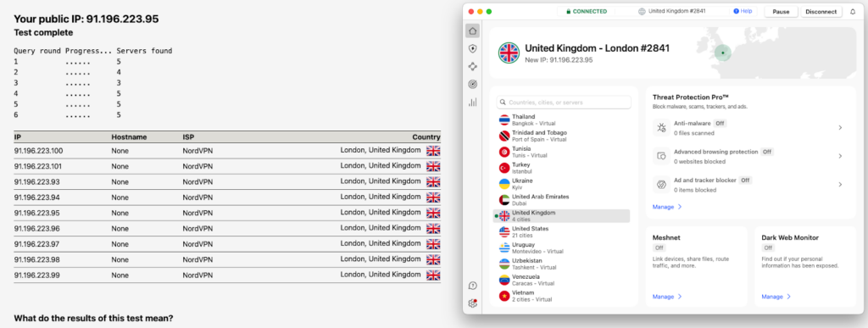Click Ad and tracker blocker icon
Image resolution: width=868 pixels, height=328 pixels.
pyautogui.click(x=661, y=184)
